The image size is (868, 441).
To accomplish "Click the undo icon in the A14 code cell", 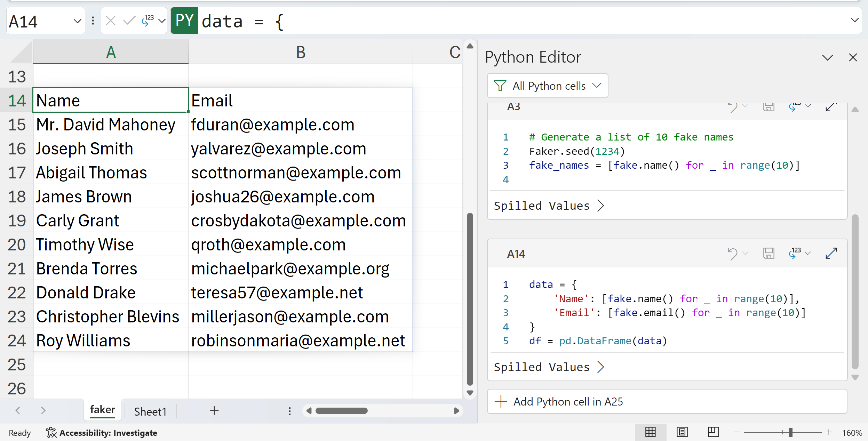I will [733, 253].
